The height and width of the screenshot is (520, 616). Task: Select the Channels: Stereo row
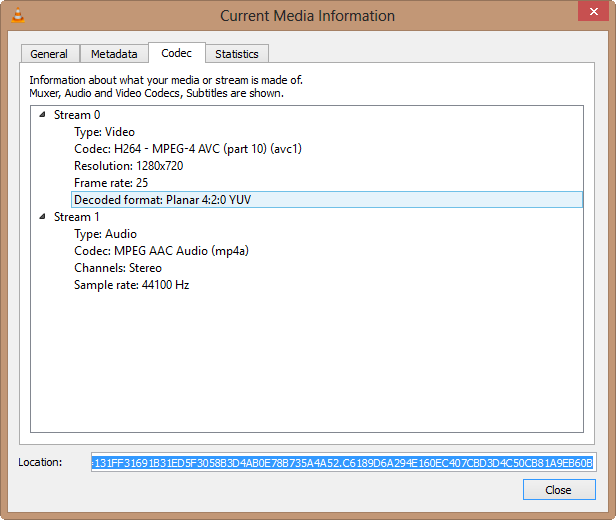tap(117, 268)
